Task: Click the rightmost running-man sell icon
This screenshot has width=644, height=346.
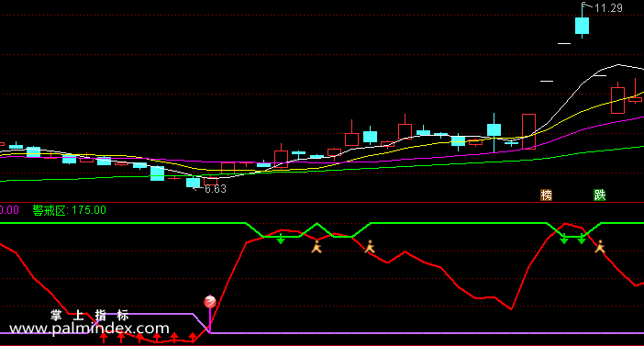Action: [600, 247]
